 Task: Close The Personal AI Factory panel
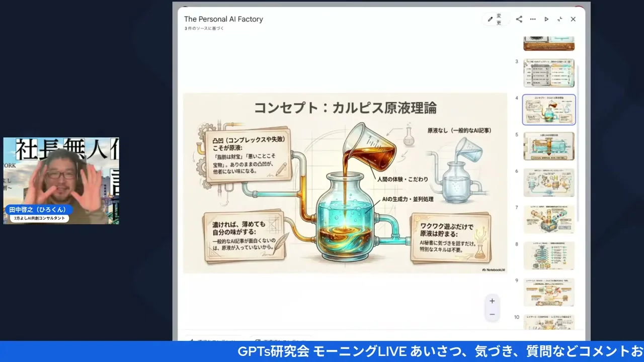[573, 19]
